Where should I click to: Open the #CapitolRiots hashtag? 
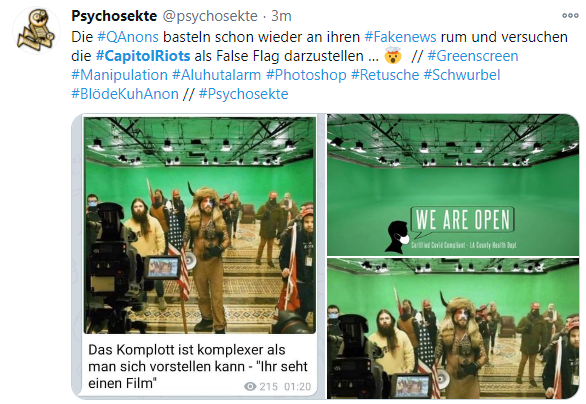coord(143,56)
